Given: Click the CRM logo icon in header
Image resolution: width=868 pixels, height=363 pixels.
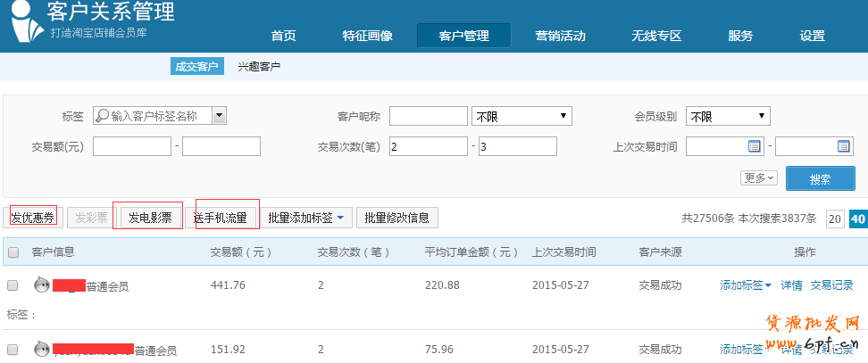Looking at the screenshot, I should [24, 25].
